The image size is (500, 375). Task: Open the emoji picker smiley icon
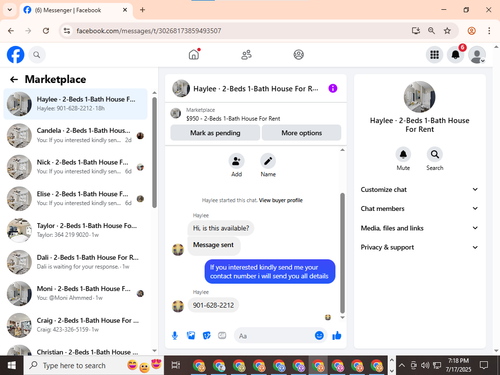(x=319, y=335)
